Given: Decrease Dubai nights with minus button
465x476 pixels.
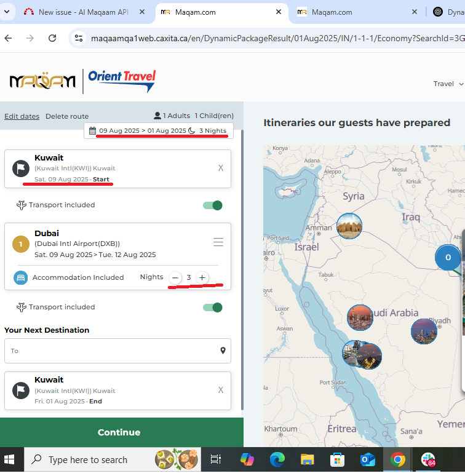Looking at the screenshot, I should pyautogui.click(x=175, y=278).
